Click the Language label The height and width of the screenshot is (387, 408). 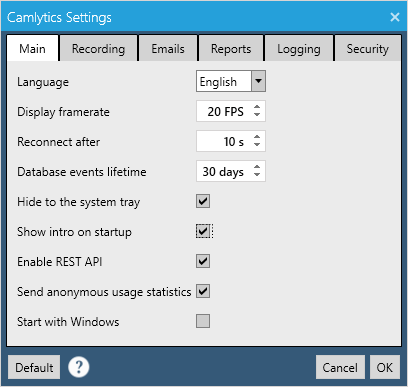click(43, 82)
